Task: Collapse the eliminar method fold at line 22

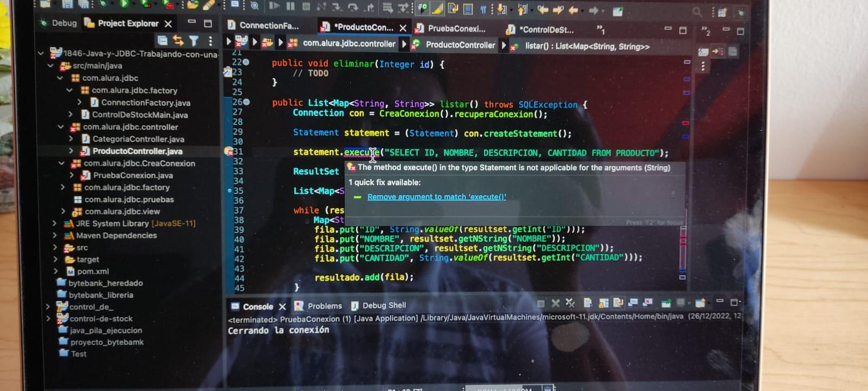Action: [x=246, y=62]
